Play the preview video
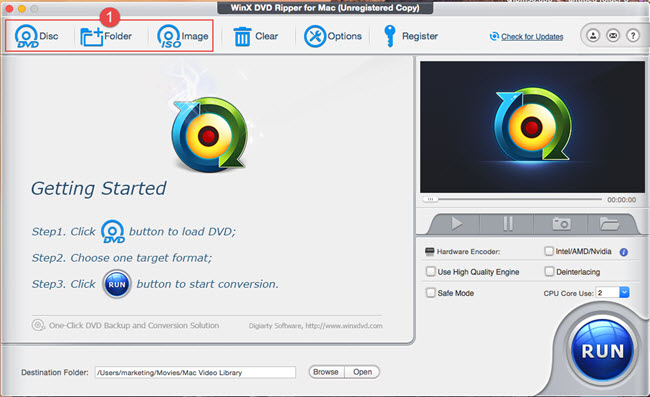Screen dimensions: 650x397 [457, 224]
